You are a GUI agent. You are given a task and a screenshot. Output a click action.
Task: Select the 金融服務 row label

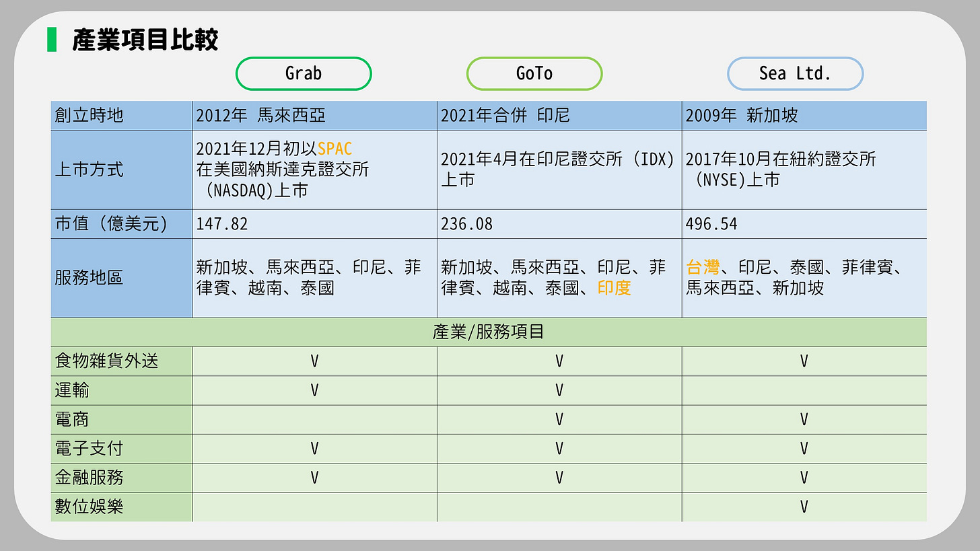pos(122,478)
